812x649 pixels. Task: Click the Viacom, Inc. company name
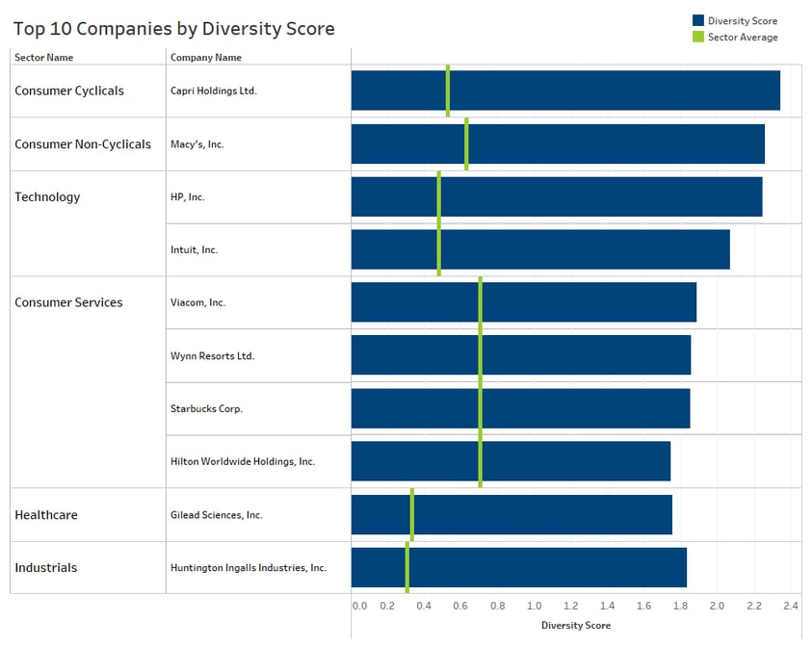pyautogui.click(x=197, y=302)
